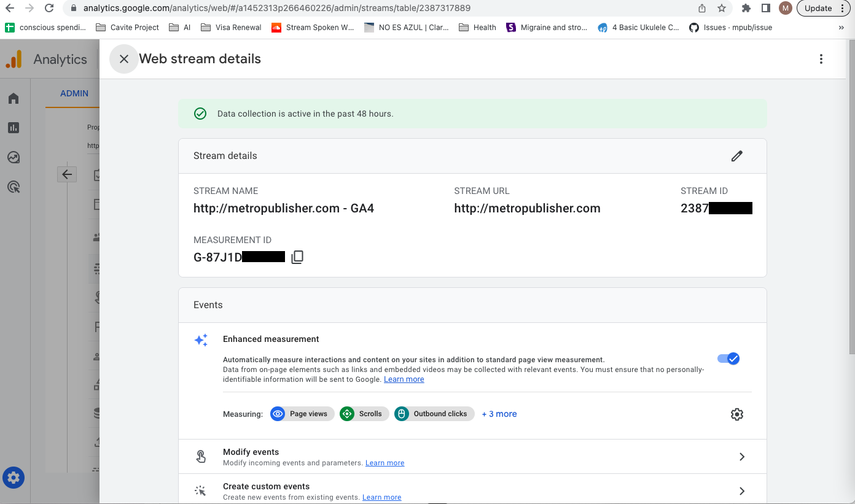Select the ADMIN tab
The height and width of the screenshot is (504, 855).
74,93
